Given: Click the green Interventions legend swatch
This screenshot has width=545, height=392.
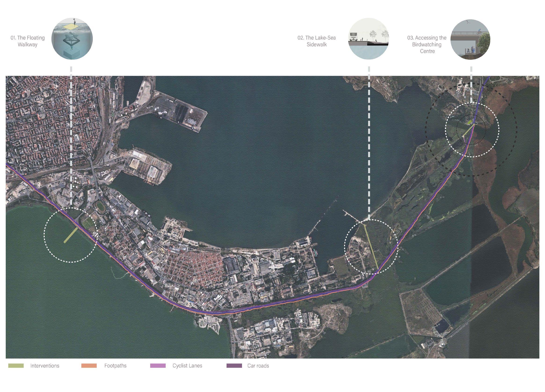Looking at the screenshot, I should (16, 366).
